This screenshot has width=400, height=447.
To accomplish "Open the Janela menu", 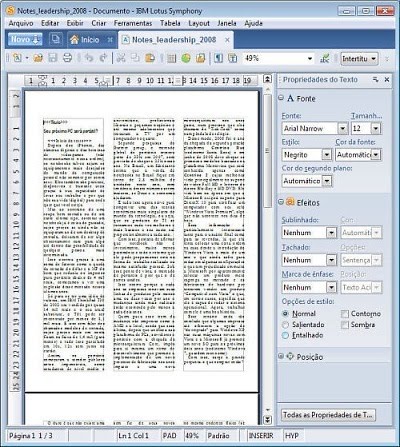I will 227,23.
